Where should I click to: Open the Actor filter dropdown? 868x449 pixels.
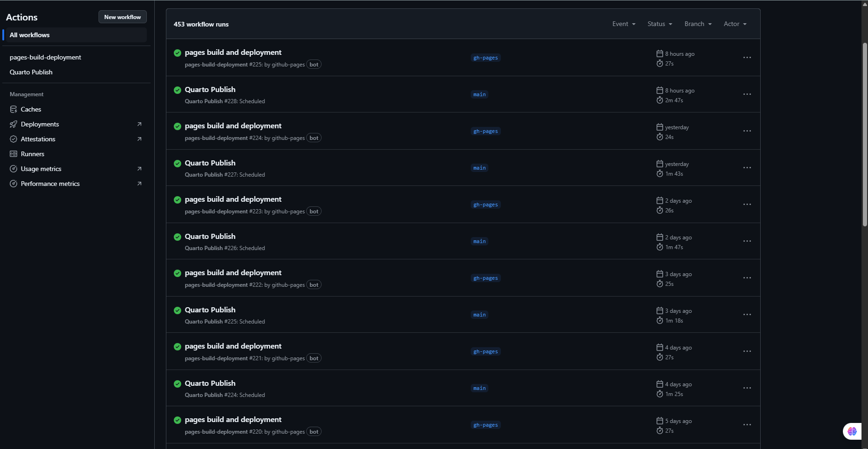[x=735, y=24]
